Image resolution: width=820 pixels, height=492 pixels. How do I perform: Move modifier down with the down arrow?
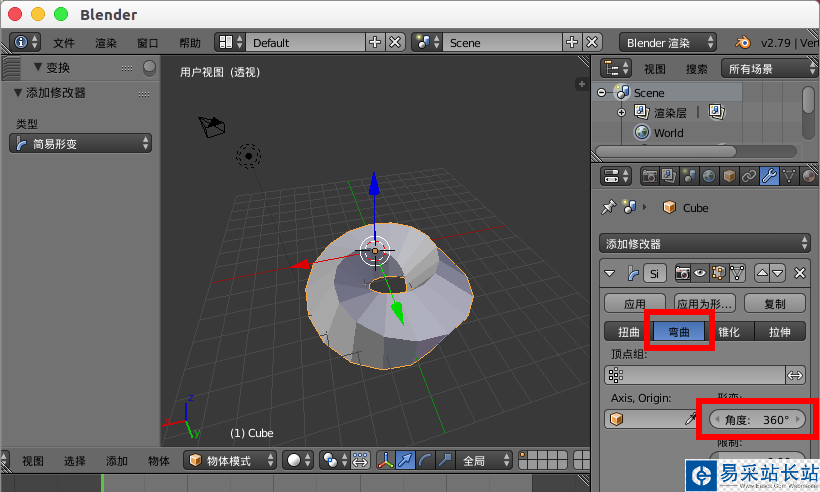click(778, 273)
